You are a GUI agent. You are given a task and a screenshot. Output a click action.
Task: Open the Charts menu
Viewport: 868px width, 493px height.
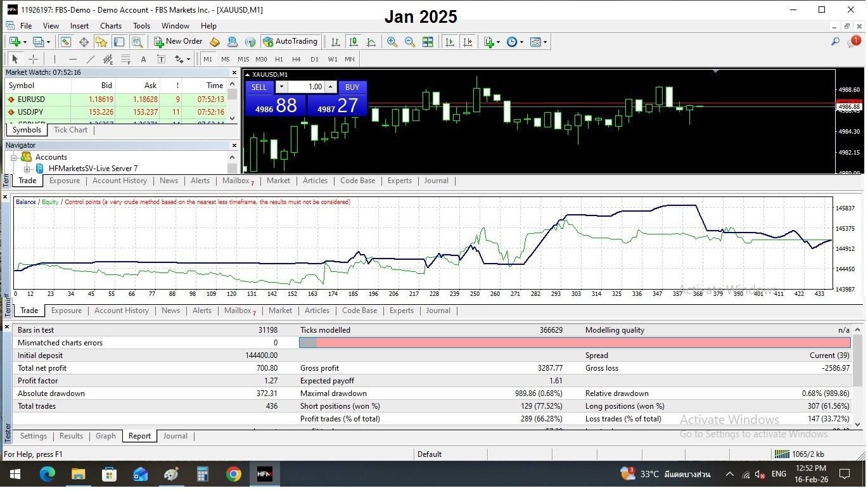tap(111, 26)
